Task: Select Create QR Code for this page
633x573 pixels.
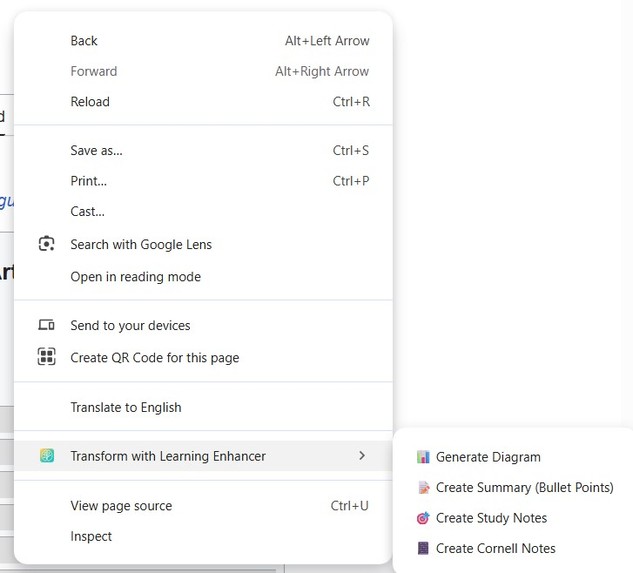Action: [203, 357]
